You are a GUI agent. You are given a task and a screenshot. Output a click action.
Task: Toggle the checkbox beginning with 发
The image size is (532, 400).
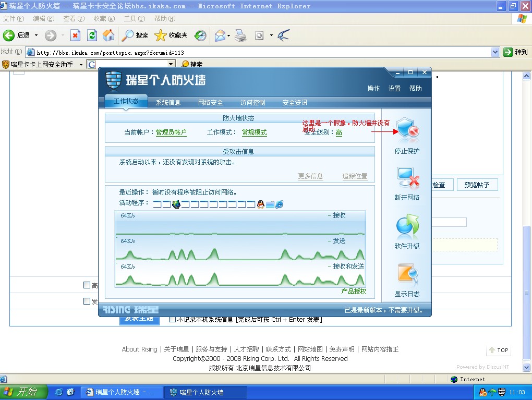tap(87, 301)
